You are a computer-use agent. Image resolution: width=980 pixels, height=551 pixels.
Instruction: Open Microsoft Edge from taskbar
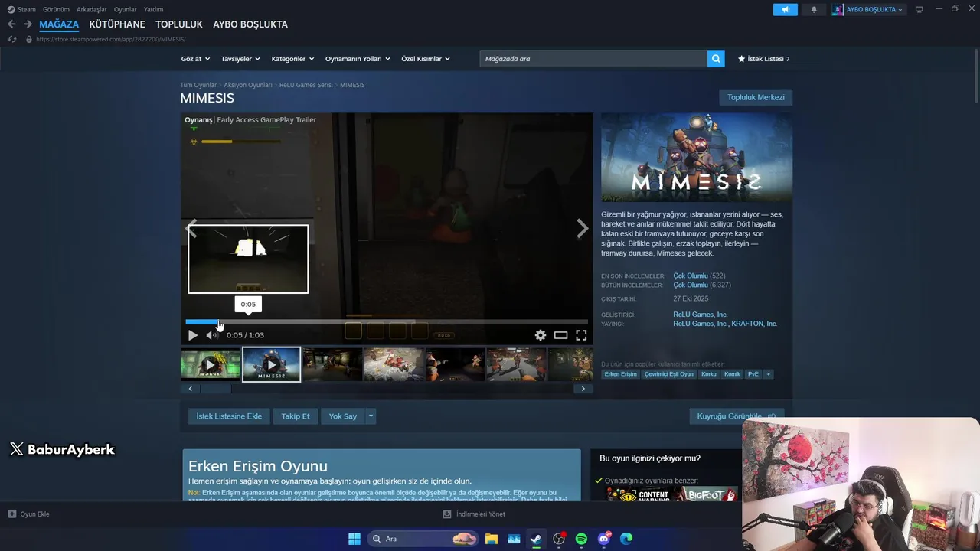click(x=626, y=539)
